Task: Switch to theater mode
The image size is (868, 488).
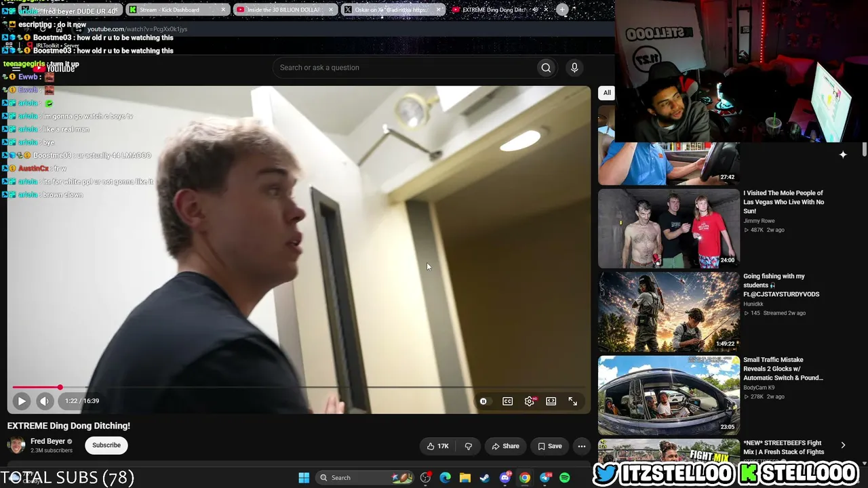Action: 551,401
